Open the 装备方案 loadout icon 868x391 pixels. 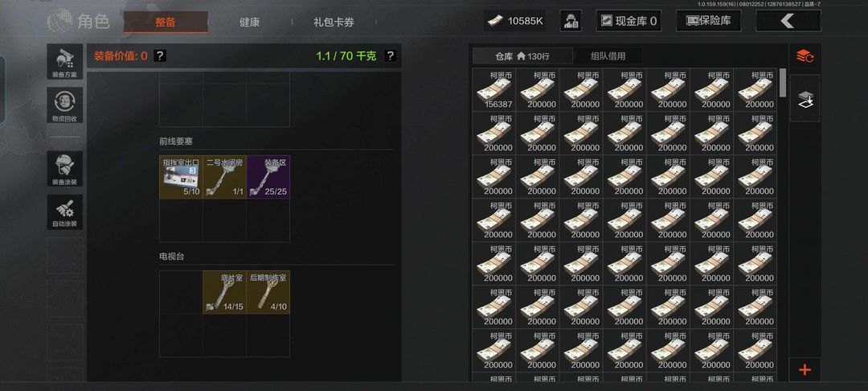point(65,61)
